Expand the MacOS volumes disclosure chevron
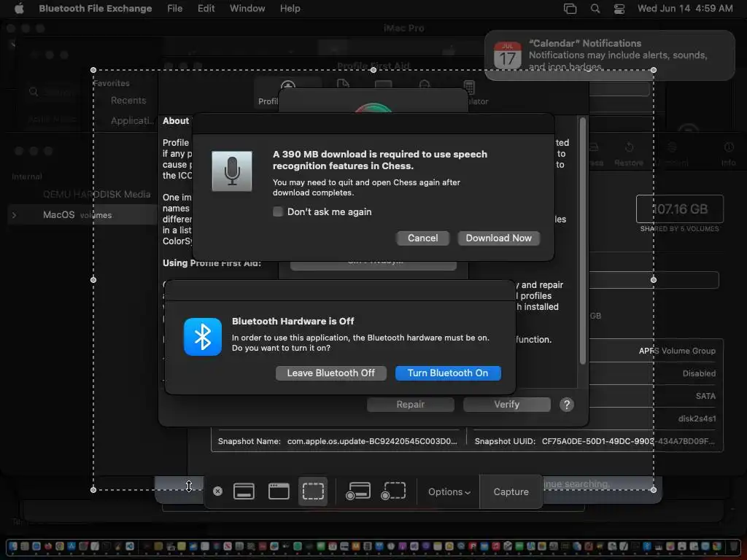The width and height of the screenshot is (747, 560). coord(15,215)
